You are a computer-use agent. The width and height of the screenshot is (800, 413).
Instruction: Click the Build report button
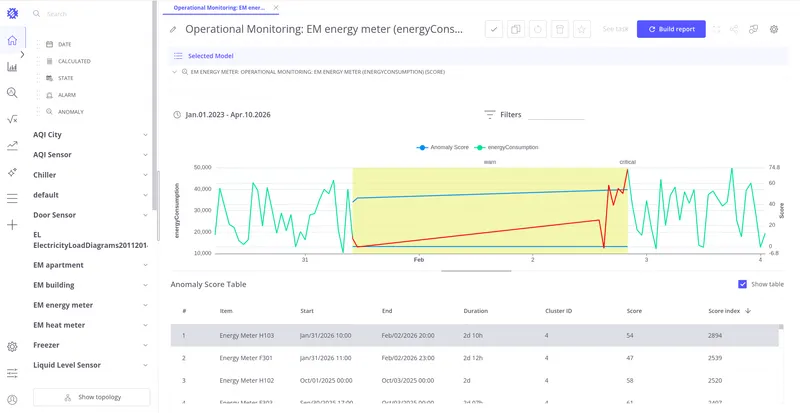[x=671, y=29]
